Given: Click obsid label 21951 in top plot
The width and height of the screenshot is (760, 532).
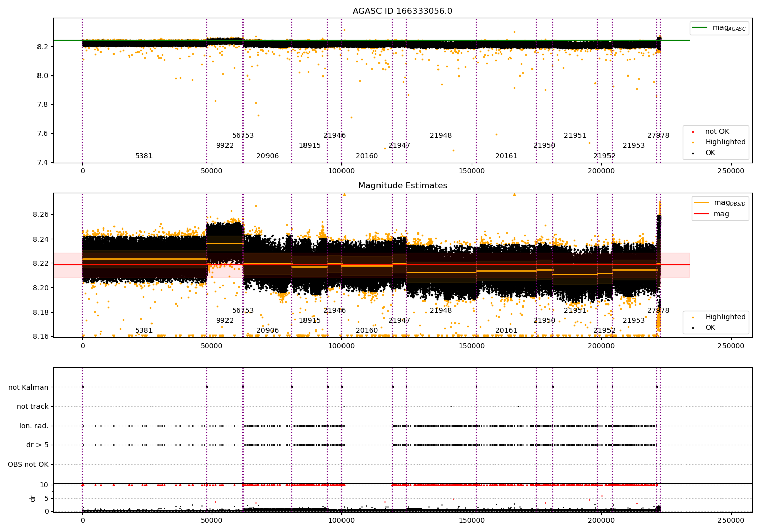Looking at the screenshot, I should click(575, 136).
